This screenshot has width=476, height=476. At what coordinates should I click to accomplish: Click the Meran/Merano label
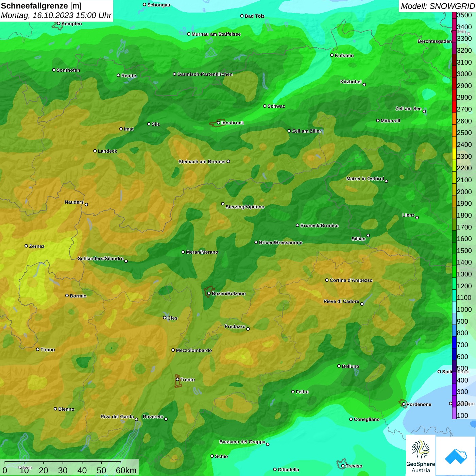coord(202,252)
